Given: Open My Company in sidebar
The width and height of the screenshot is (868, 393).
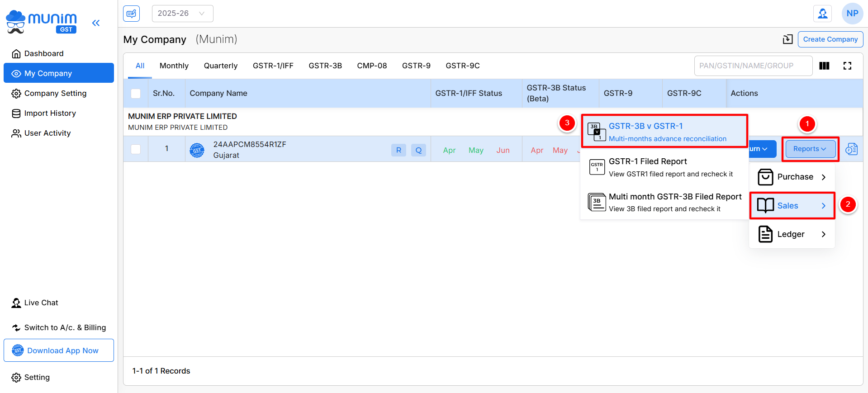Looking at the screenshot, I should (59, 73).
